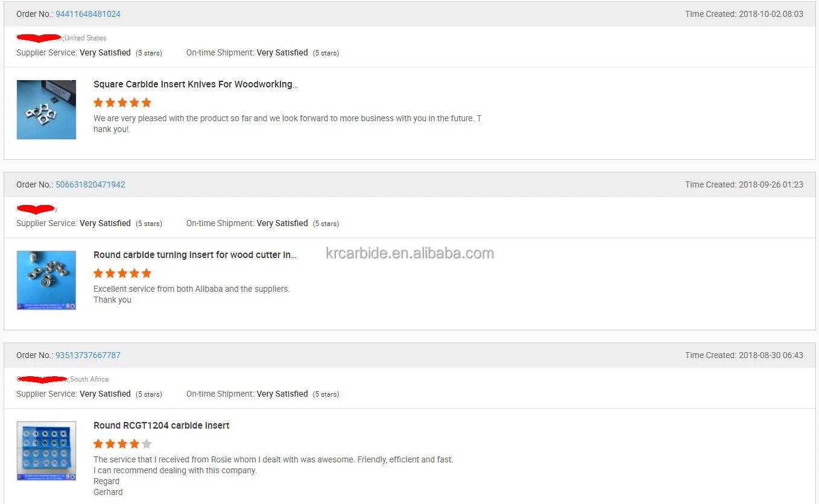Image resolution: width=819 pixels, height=504 pixels.
Task: Click the Time Created 2018-08-30 06:43 timestamp
Action: (x=744, y=355)
